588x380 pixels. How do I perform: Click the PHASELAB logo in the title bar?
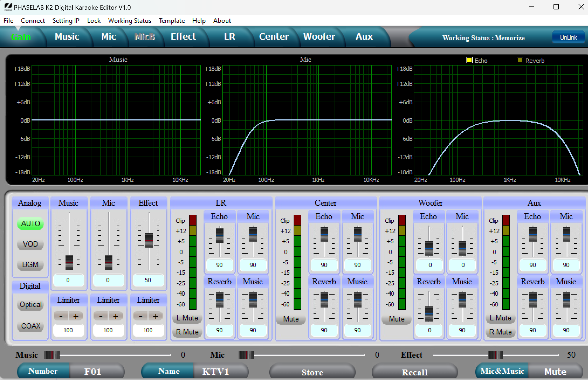point(8,7)
